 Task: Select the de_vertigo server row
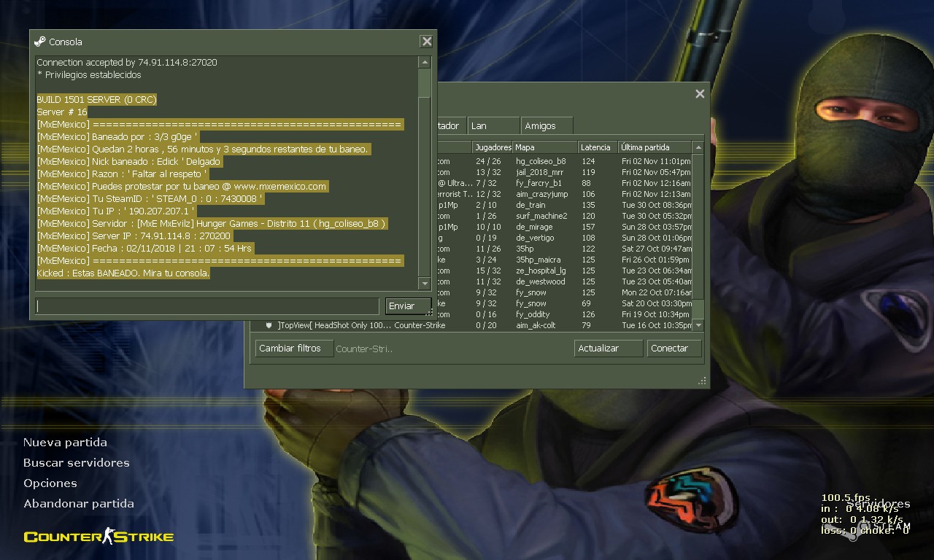coord(564,238)
